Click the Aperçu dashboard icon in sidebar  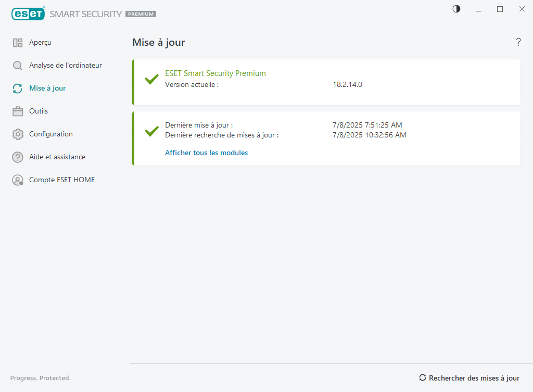tap(18, 43)
